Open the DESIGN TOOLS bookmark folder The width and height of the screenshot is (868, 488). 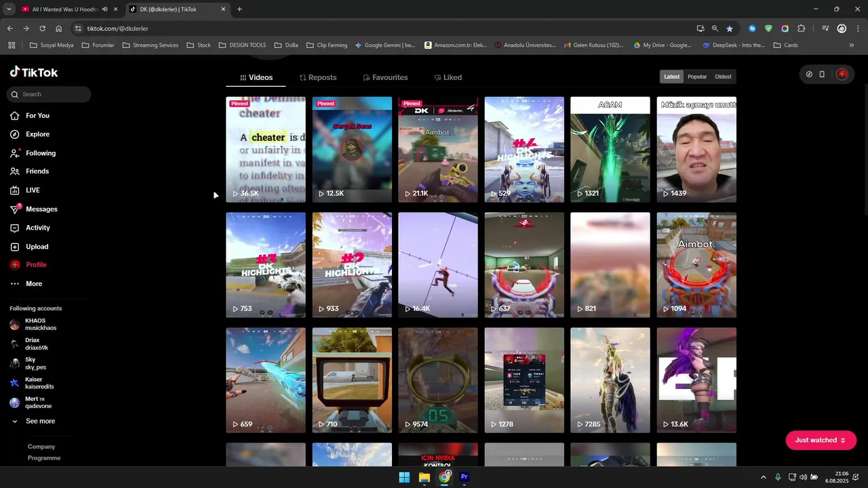point(243,45)
